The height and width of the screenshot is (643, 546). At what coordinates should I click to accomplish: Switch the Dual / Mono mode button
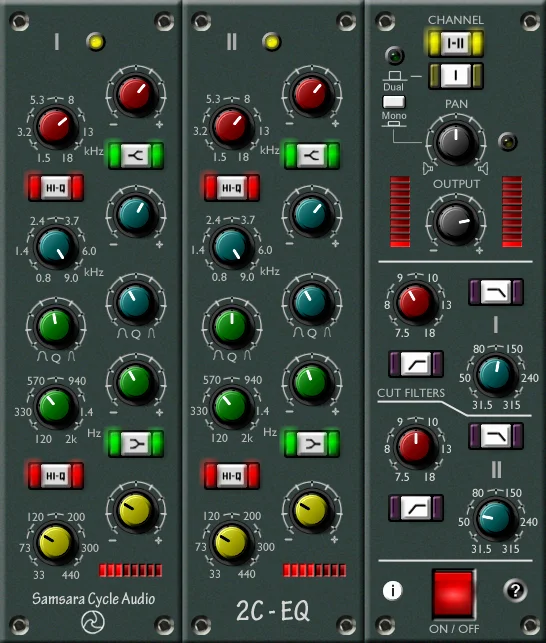393,102
